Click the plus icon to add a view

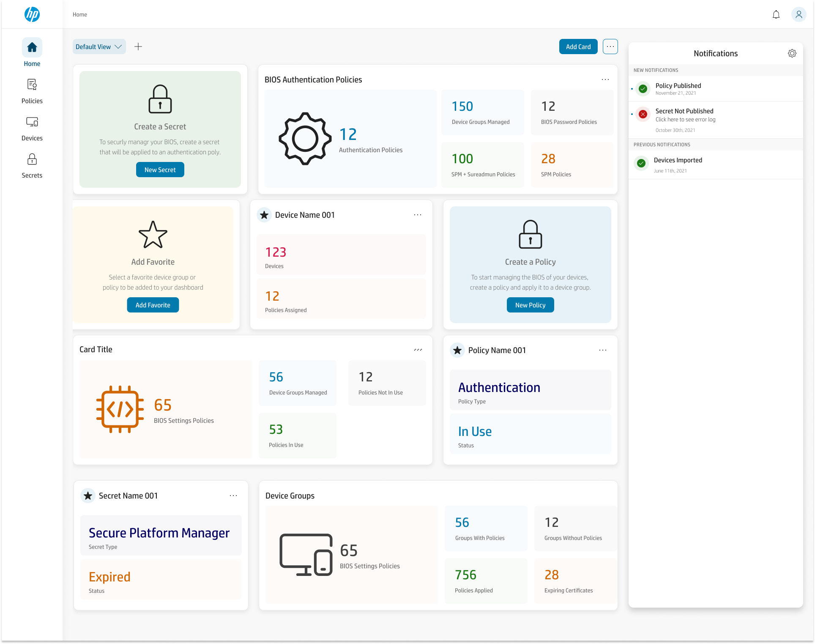[138, 47]
